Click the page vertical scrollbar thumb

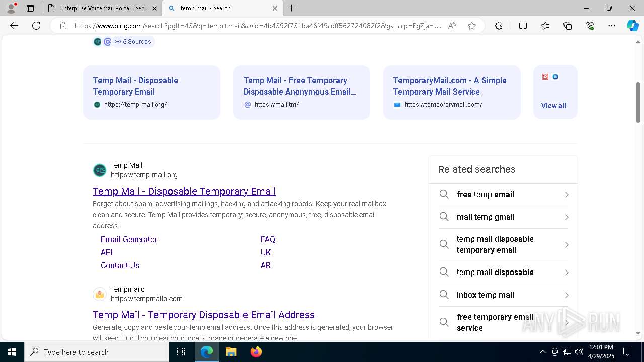[x=638, y=103]
